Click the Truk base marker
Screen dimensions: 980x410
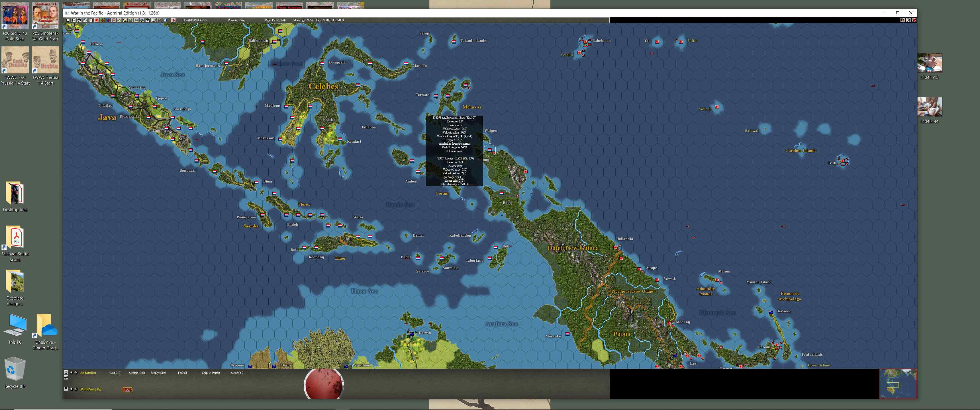pos(843,161)
